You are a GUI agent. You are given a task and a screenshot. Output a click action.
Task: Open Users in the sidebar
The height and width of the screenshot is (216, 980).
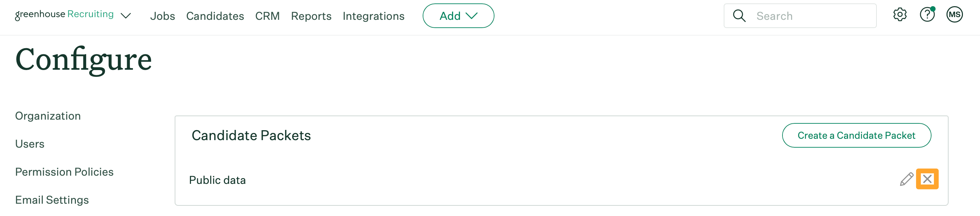pyautogui.click(x=30, y=144)
